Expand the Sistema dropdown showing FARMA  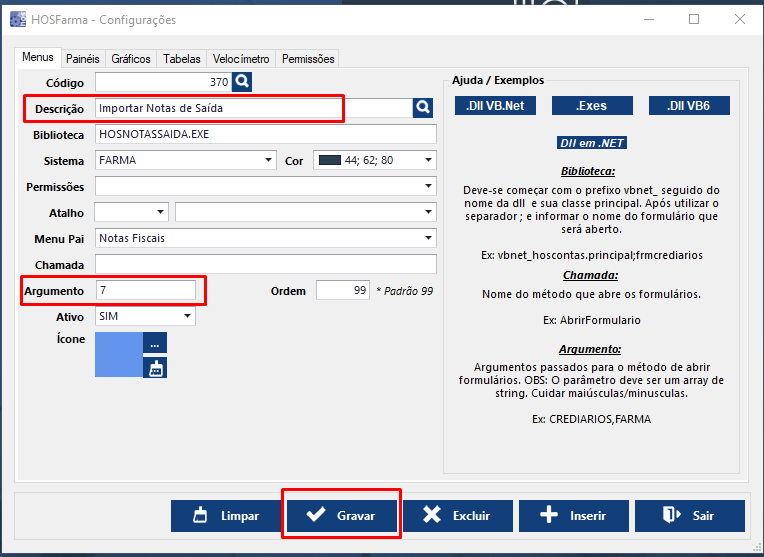pos(268,160)
